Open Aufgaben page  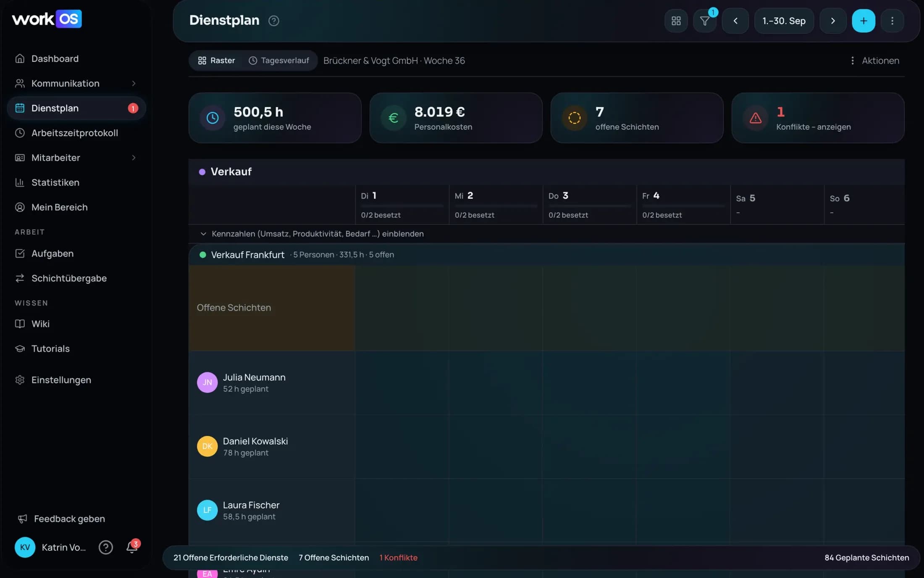click(76, 253)
